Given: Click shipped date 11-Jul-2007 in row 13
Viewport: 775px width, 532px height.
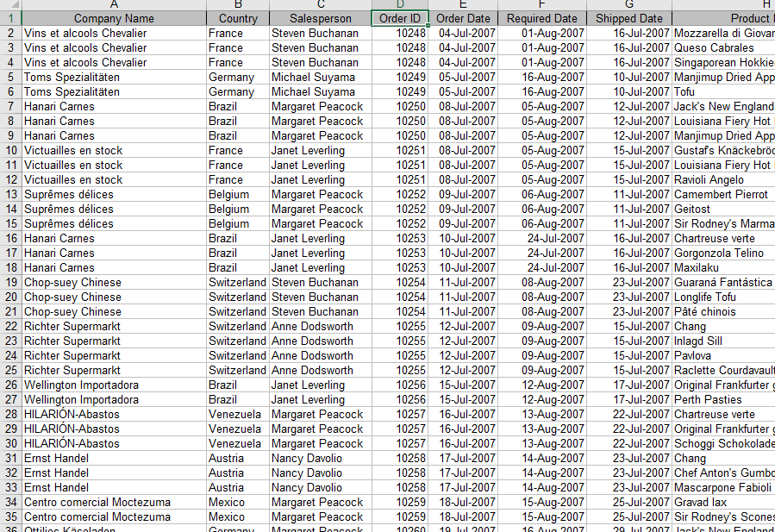Looking at the screenshot, I should pyautogui.click(x=629, y=194).
